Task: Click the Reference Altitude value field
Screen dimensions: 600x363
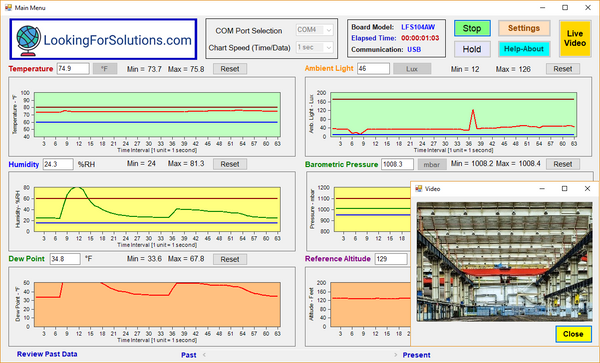Action: pyautogui.click(x=391, y=259)
